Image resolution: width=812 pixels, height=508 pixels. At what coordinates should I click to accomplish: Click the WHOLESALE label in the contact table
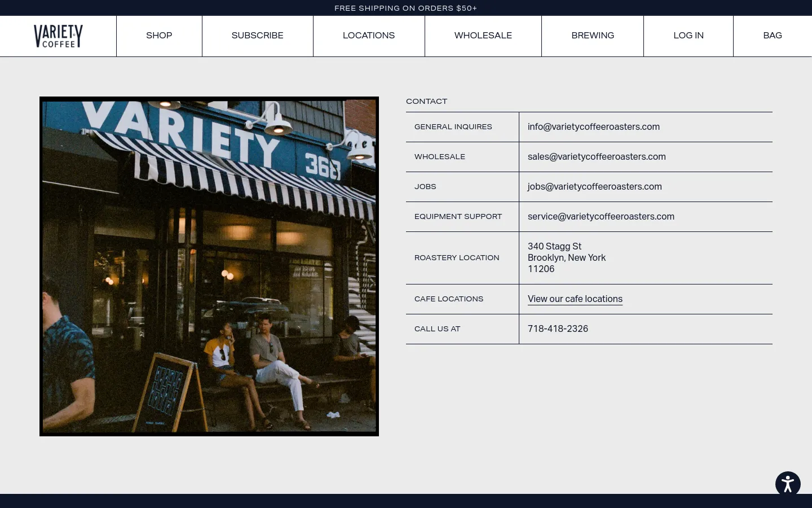tap(440, 157)
